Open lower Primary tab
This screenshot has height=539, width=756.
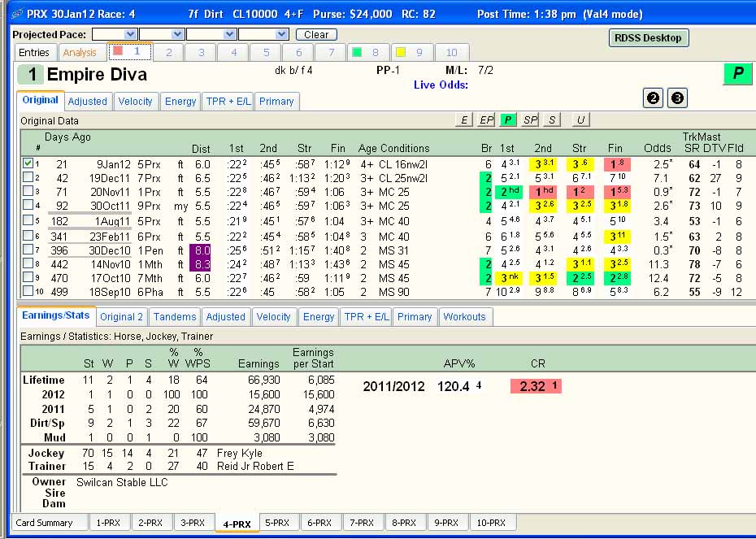click(x=415, y=317)
